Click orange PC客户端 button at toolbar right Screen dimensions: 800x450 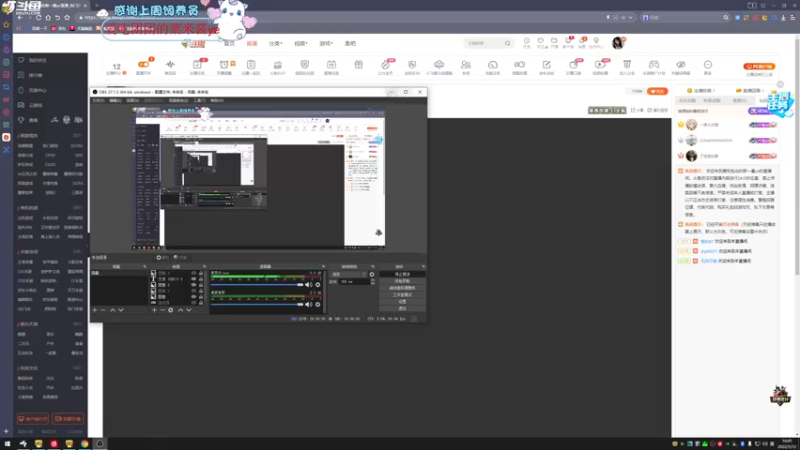click(759, 66)
